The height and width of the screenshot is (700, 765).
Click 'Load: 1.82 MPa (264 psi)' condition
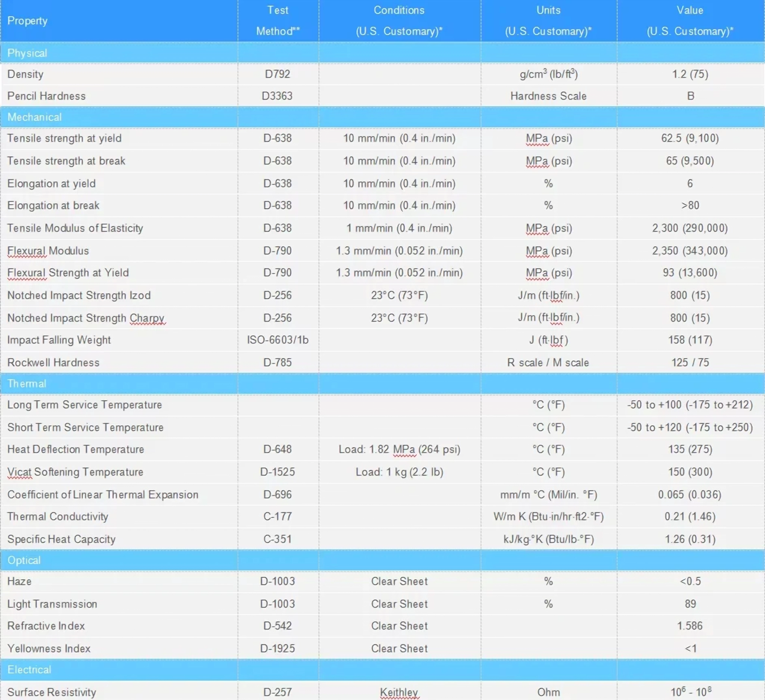(399, 450)
